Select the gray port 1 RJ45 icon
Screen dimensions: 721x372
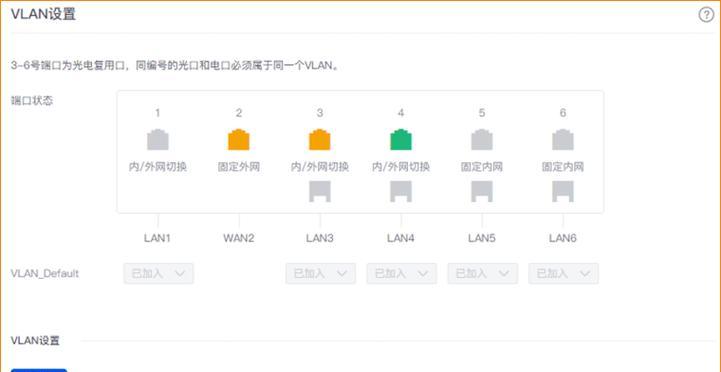coord(158,140)
